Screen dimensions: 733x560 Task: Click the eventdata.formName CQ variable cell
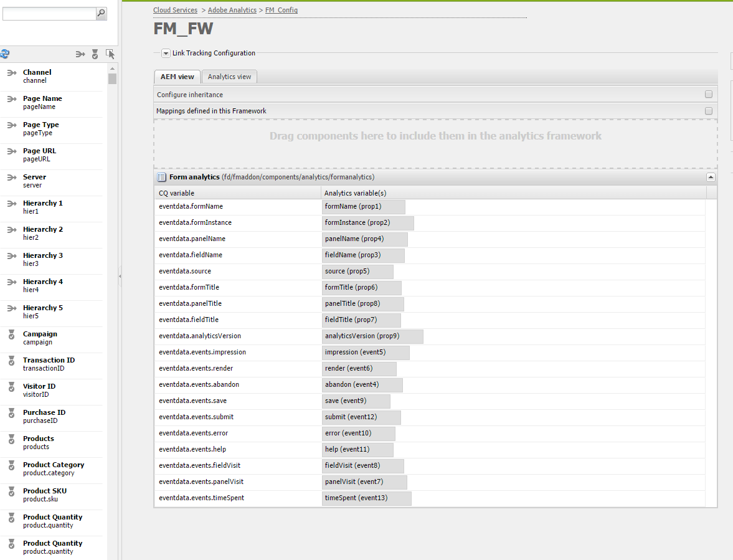click(x=237, y=207)
